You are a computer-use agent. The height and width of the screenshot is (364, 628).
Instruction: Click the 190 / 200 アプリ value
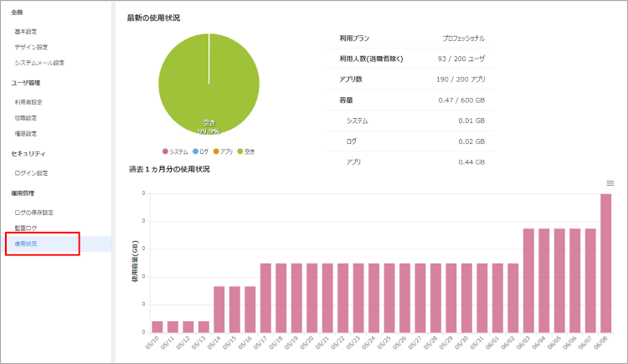pyautogui.click(x=461, y=79)
